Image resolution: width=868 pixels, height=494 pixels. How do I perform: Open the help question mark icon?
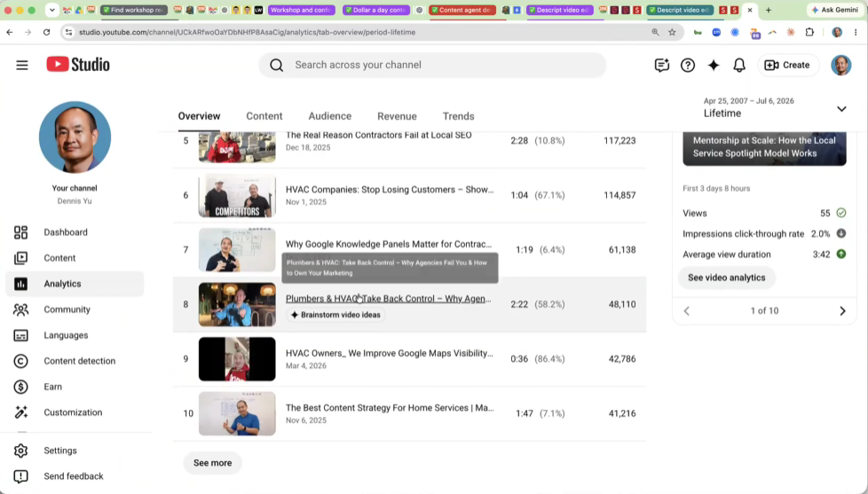pos(688,66)
